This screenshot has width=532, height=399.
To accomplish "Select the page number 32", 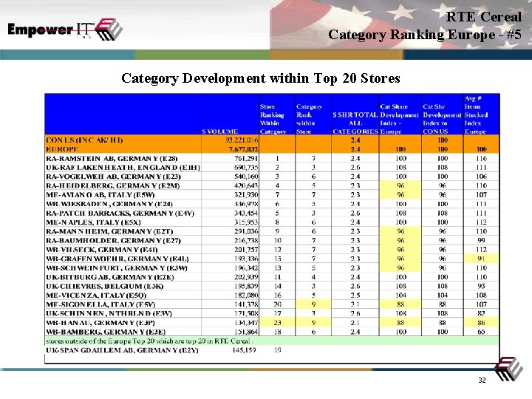I will tap(482, 381).
